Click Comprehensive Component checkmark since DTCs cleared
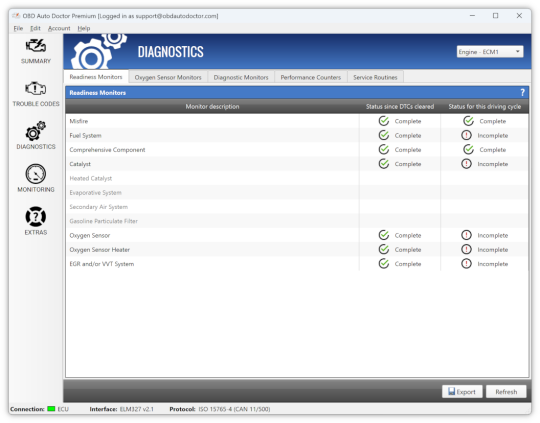540x423 pixels. coord(384,149)
